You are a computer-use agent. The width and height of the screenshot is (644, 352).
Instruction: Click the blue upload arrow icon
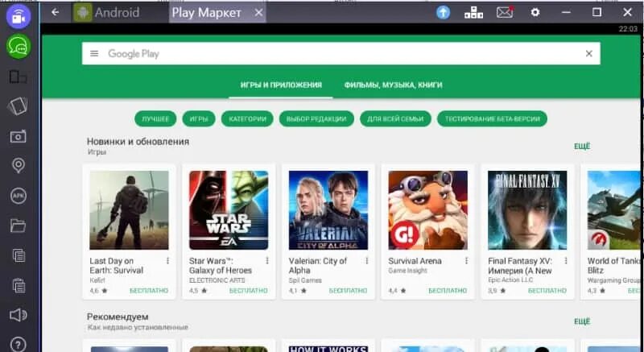tap(443, 12)
